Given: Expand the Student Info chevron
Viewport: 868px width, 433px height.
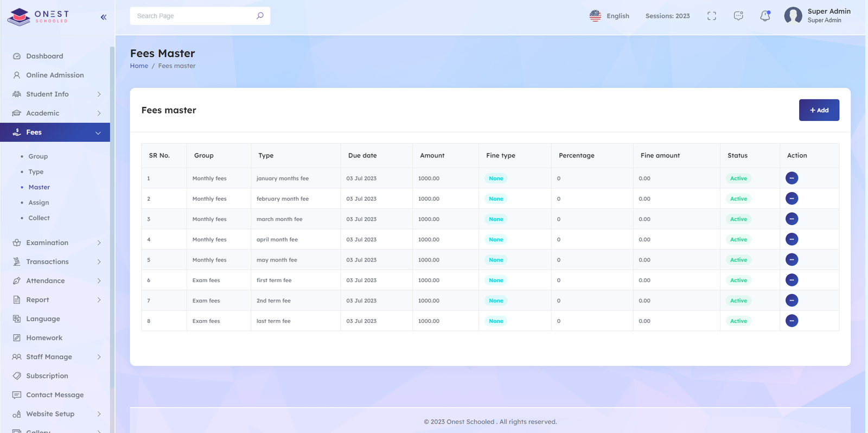Looking at the screenshot, I should (x=99, y=94).
